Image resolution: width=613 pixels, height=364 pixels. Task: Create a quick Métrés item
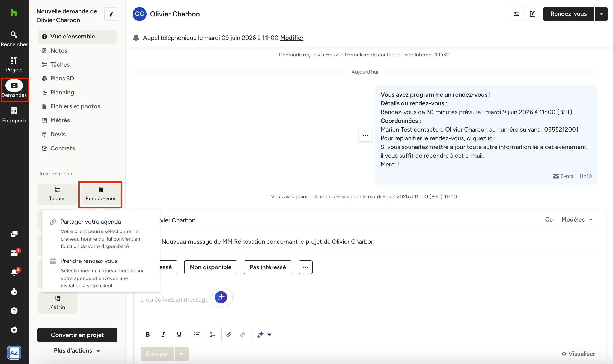pos(57,303)
